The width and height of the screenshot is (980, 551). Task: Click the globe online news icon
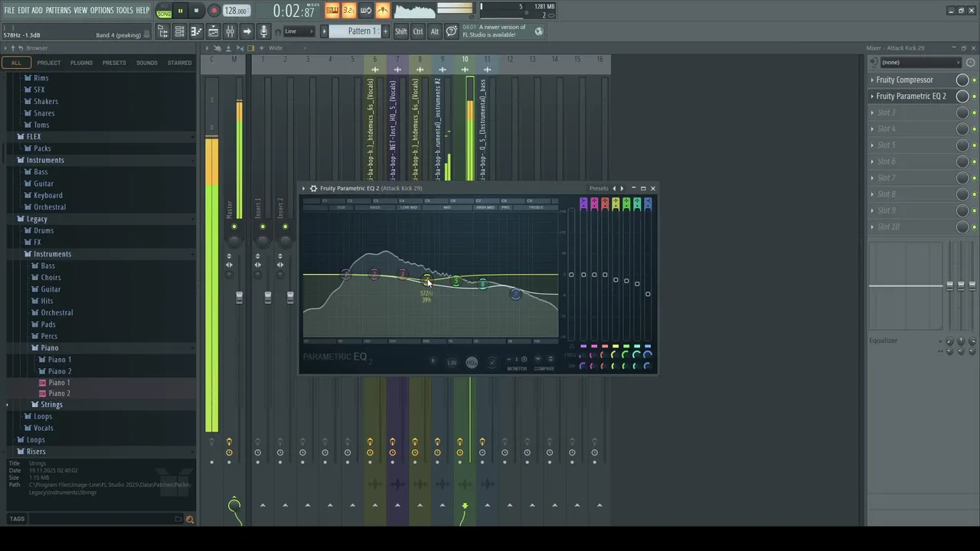539,31
